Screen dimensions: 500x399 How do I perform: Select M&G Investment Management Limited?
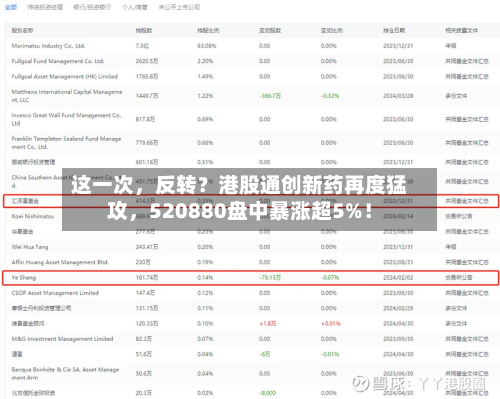click(62, 339)
